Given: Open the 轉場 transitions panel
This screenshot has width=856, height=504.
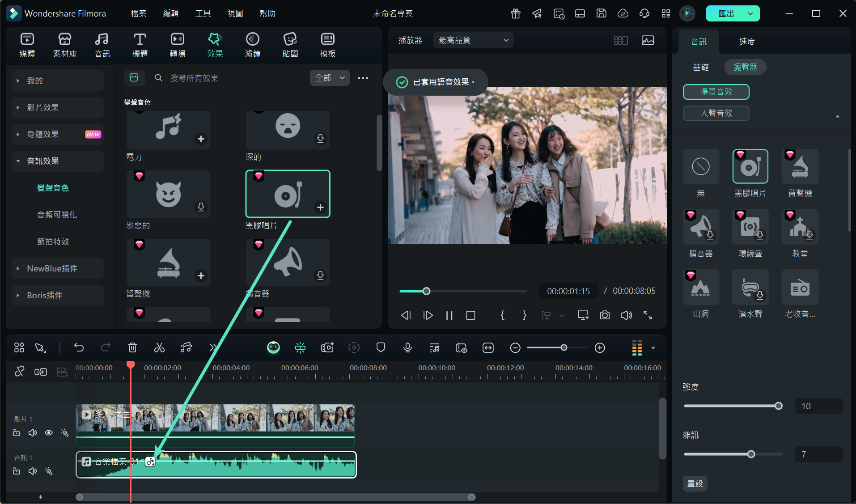Looking at the screenshot, I should click(178, 45).
